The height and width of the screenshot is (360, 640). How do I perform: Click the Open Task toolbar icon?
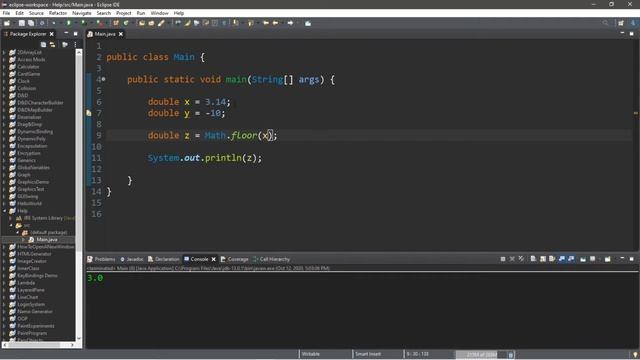151,23
